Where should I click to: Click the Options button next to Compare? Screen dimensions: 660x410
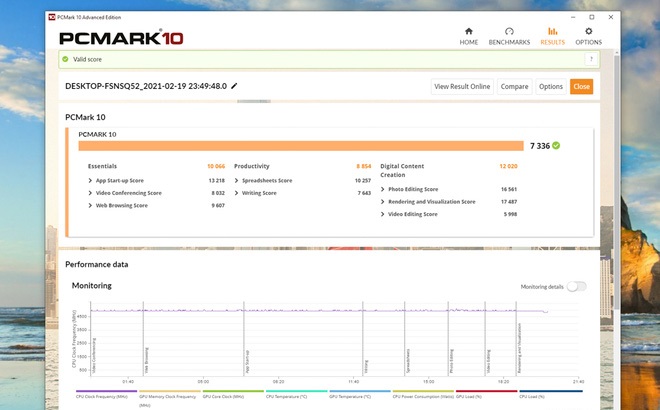[551, 87]
